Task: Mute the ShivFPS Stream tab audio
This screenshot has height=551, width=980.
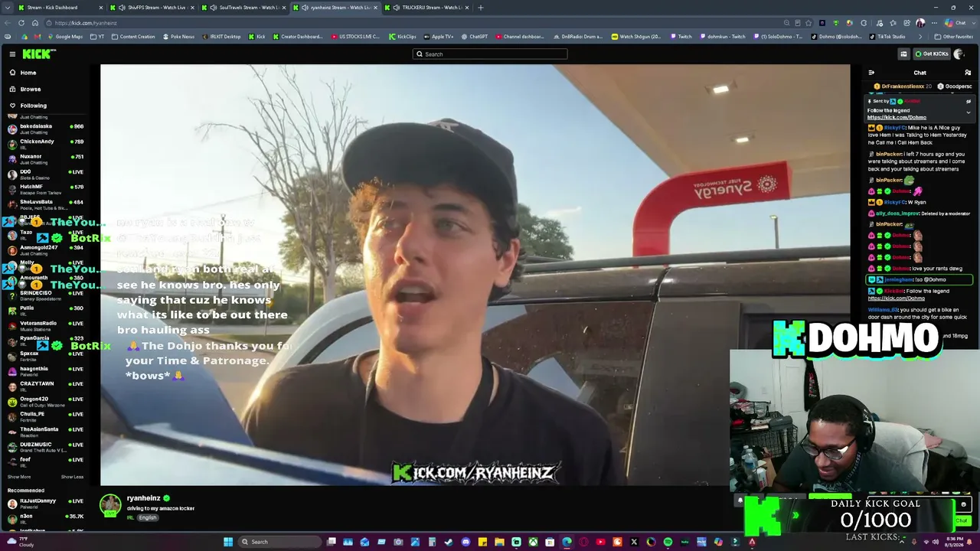Action: [x=122, y=8]
